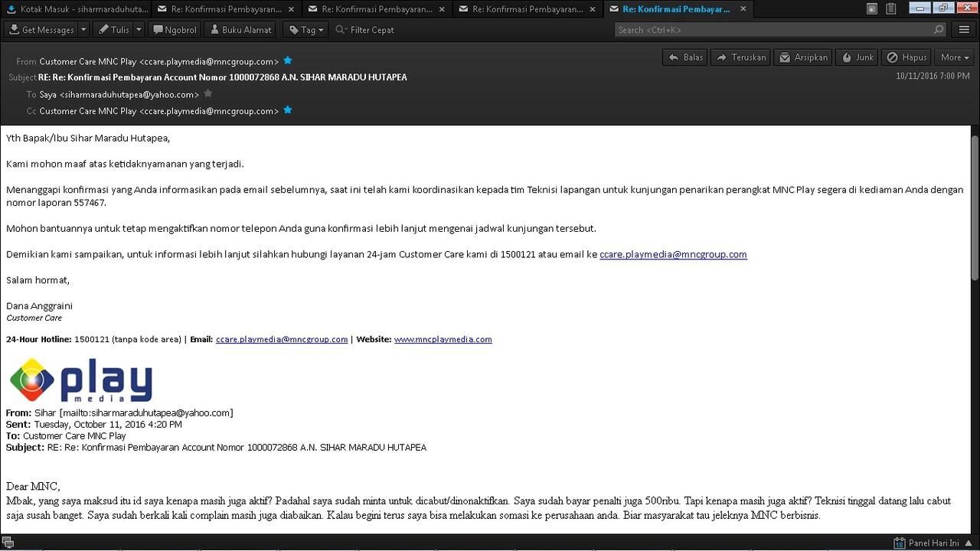Open the Kotak Masuk inbox tab
Viewport: 980px width, 551px height.
[77, 9]
